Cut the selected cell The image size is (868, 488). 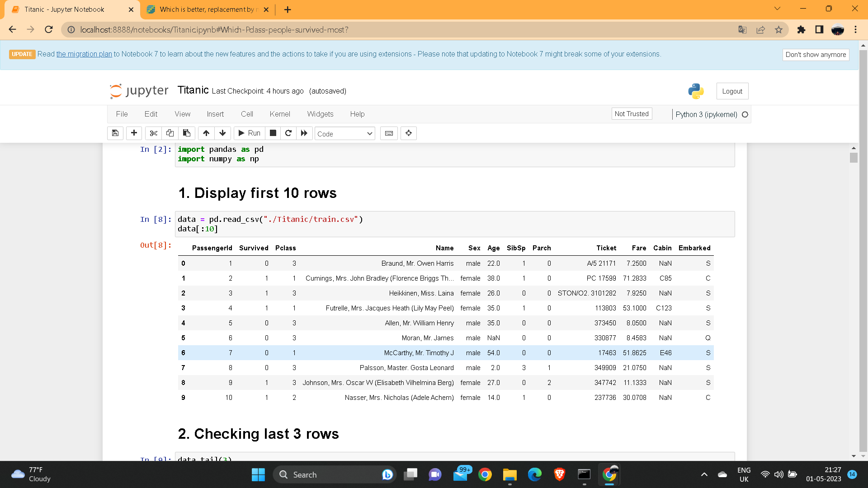coord(154,133)
